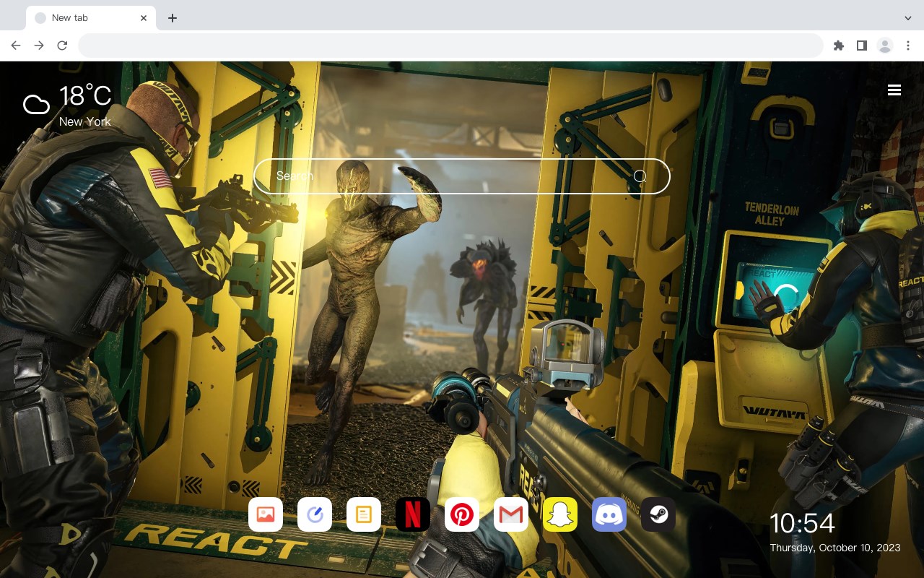Expand the tab search dropdown arrow

[908, 18]
